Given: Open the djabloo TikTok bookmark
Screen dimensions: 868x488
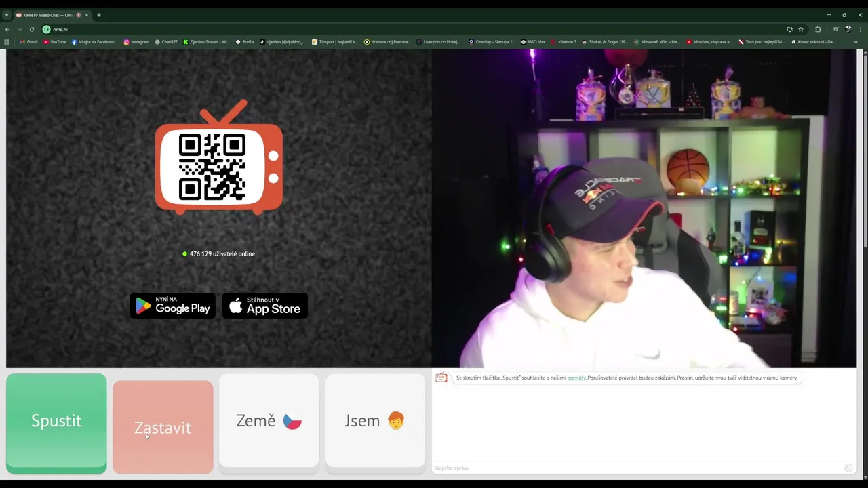Looking at the screenshot, I should point(283,42).
